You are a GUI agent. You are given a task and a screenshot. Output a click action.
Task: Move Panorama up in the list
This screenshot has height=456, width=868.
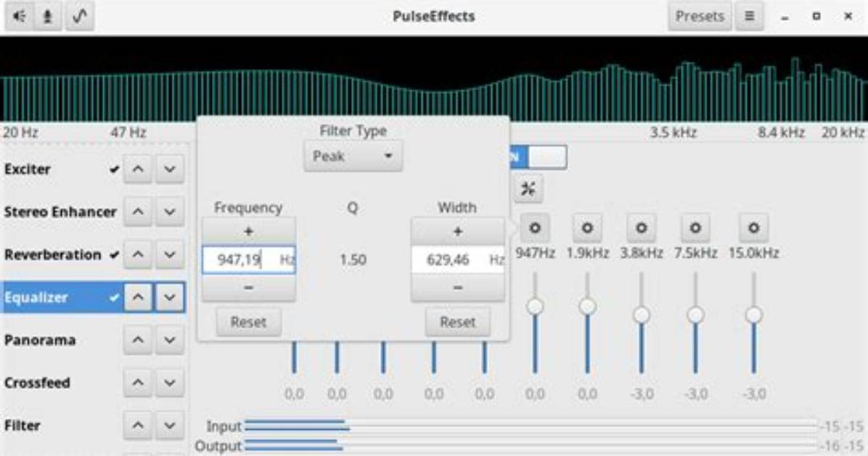(x=138, y=340)
